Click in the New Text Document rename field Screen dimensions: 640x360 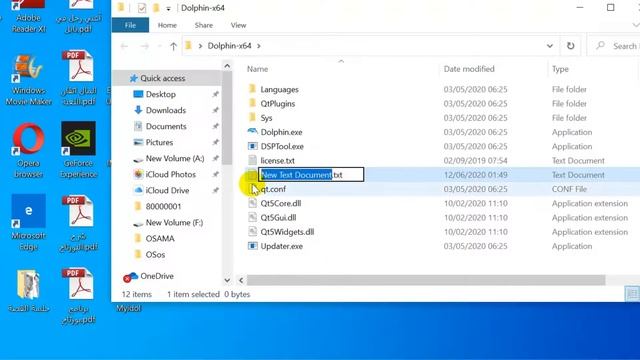(x=311, y=175)
